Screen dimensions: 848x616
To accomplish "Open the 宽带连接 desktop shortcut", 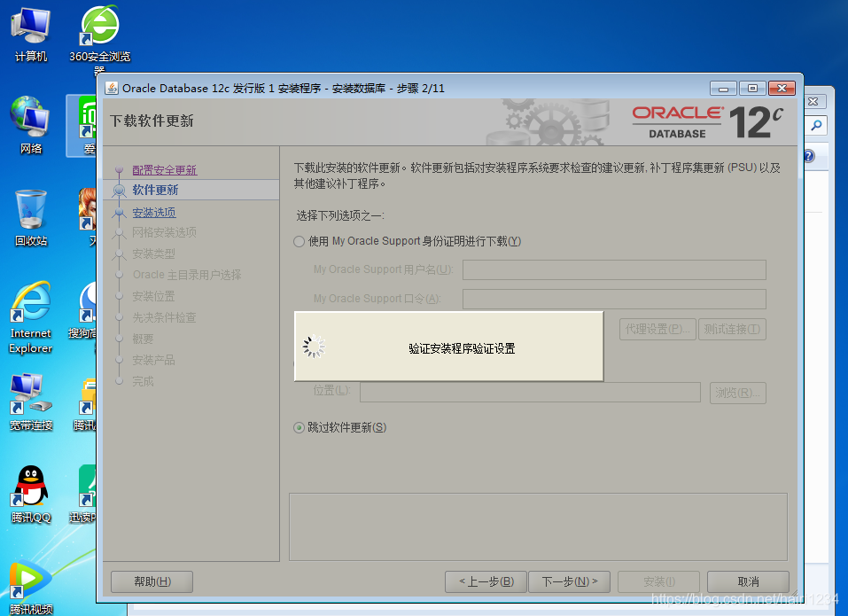I will tap(31, 402).
